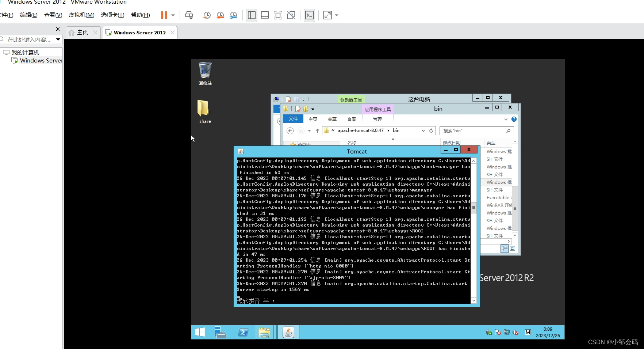
Task: Refresh the bin folder view
Action: click(431, 130)
